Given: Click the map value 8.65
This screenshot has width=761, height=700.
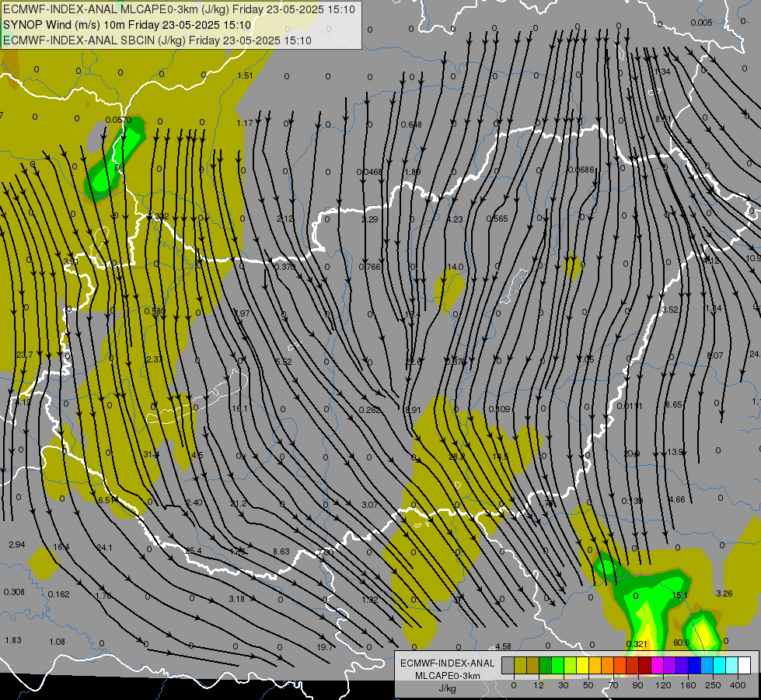Looking at the screenshot, I should 673,404.
